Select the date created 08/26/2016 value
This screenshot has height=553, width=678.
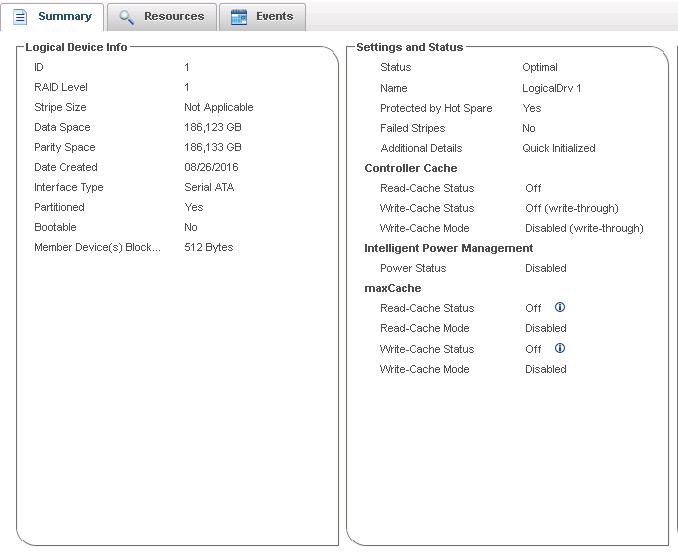coord(211,168)
